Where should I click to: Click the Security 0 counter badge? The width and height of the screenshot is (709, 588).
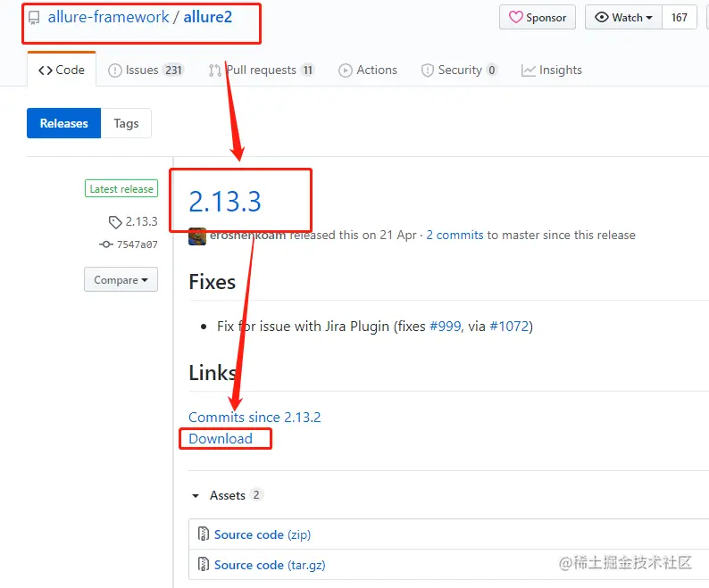(x=491, y=70)
